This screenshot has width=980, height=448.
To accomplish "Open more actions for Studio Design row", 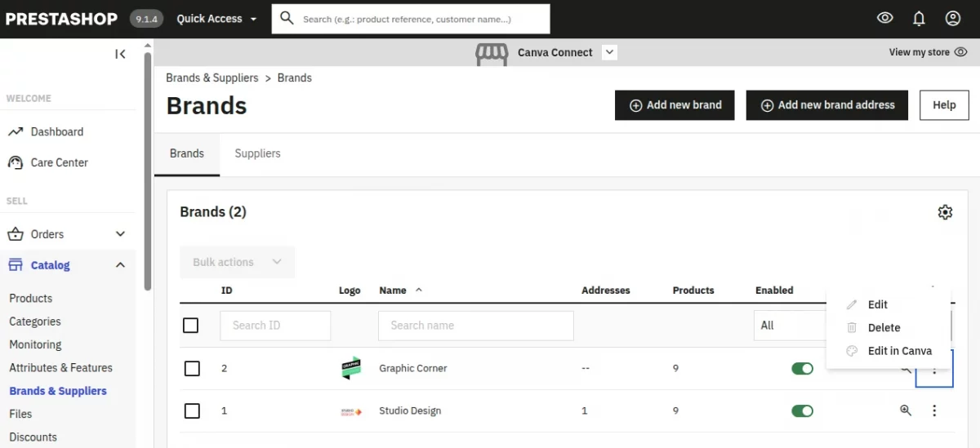I will tap(934, 410).
